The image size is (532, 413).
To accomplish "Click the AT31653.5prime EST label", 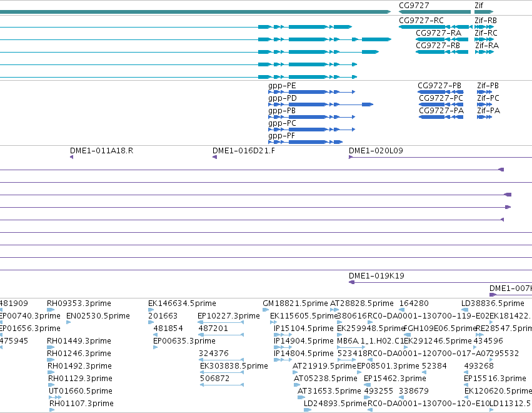I will click(x=329, y=391).
